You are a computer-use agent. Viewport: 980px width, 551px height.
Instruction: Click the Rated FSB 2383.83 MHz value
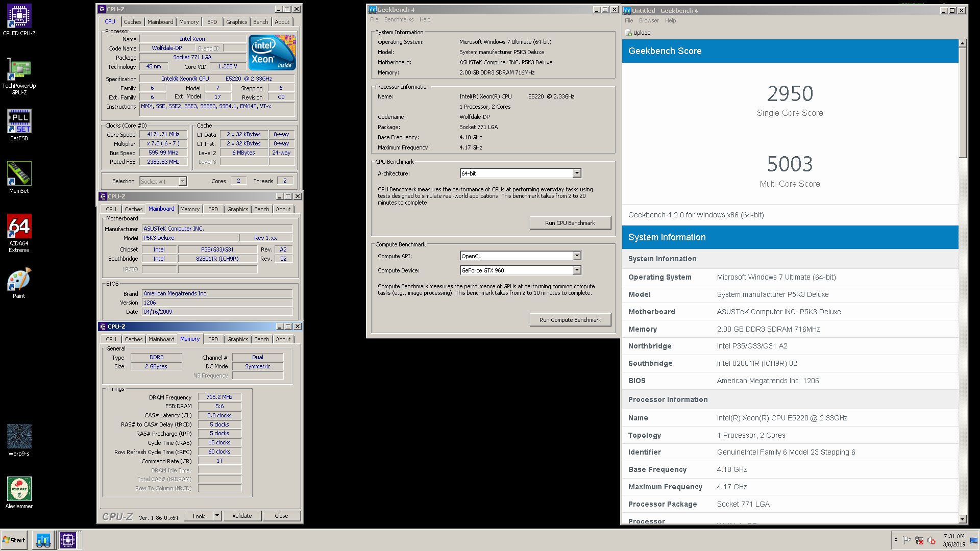click(163, 162)
